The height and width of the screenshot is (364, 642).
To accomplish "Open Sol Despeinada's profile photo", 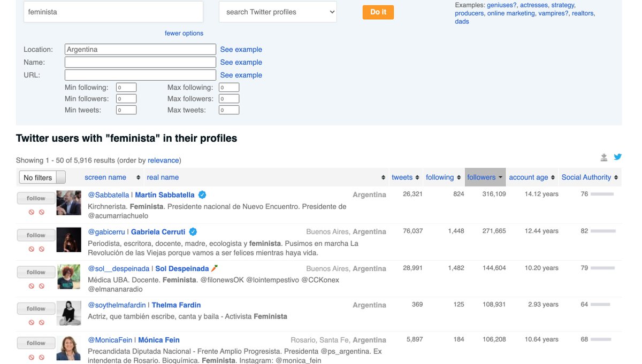I will point(68,276).
